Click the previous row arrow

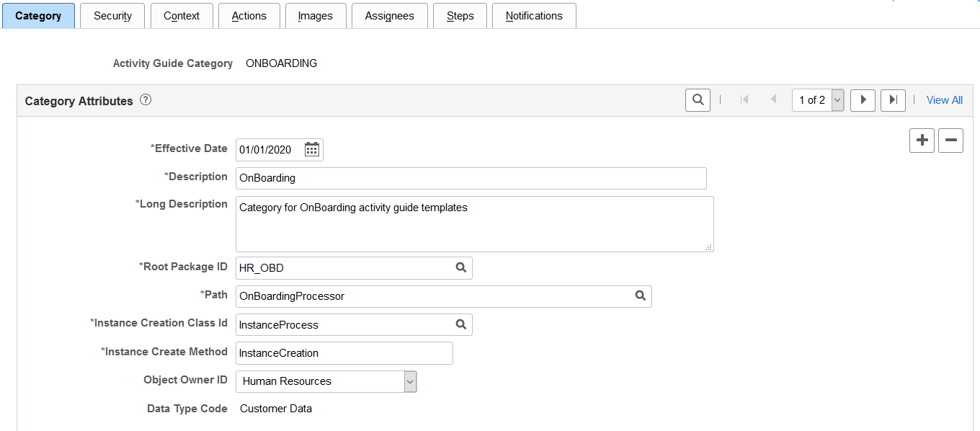point(773,99)
